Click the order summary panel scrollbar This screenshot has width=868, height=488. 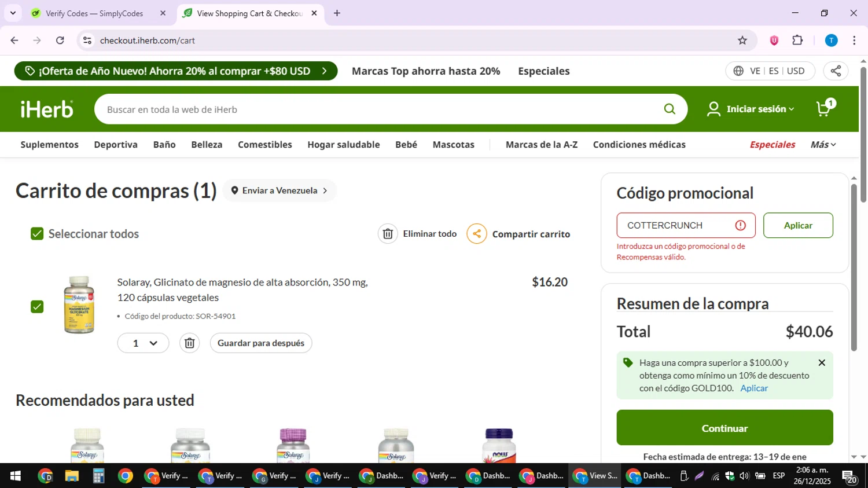pos(854,267)
